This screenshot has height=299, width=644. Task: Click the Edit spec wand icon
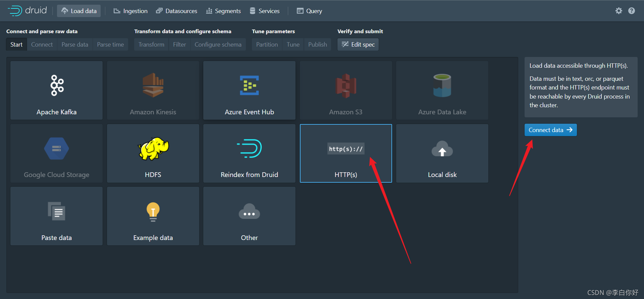(345, 45)
